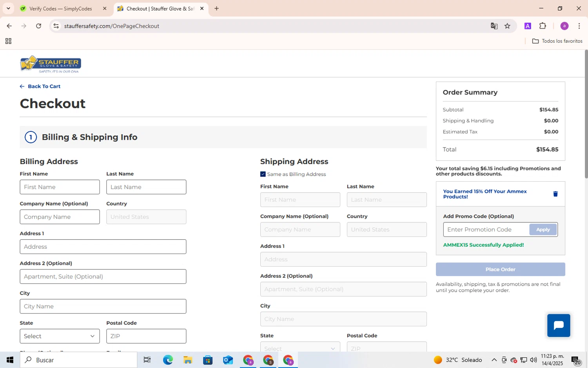Viewport: 588px width, 368px height.
Task: Open the Windows Start menu
Action: [x=10, y=360]
